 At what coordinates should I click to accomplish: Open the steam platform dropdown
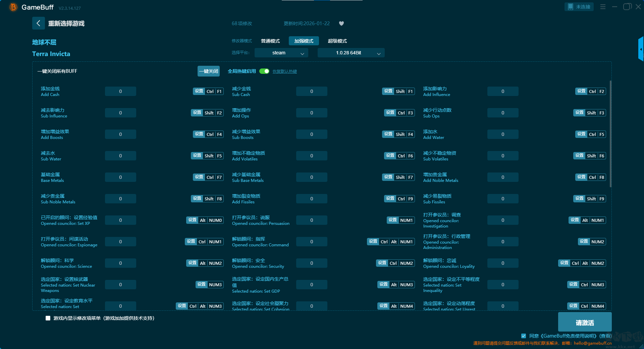pyautogui.click(x=281, y=53)
